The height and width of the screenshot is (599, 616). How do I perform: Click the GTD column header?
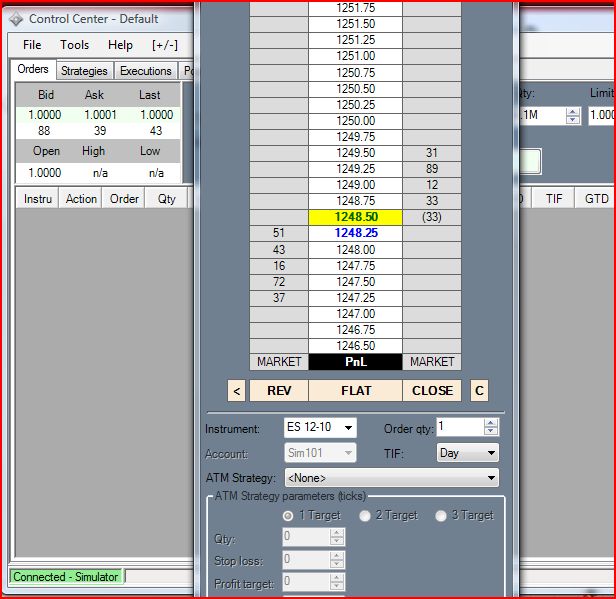[x=595, y=199]
